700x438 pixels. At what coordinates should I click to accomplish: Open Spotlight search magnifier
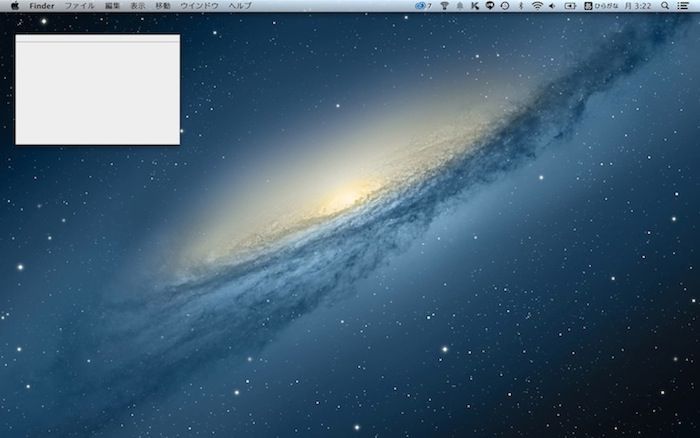click(x=665, y=6)
